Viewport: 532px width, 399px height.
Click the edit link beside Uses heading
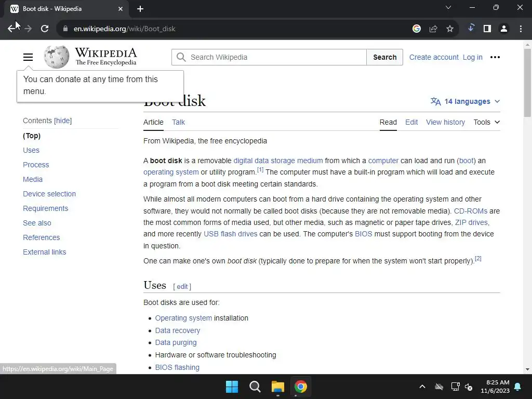[x=182, y=287]
